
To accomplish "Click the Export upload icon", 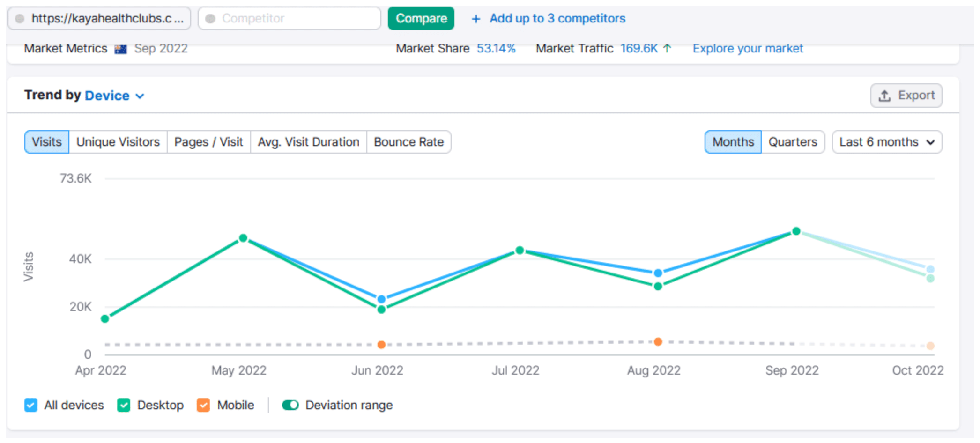I will [x=884, y=96].
